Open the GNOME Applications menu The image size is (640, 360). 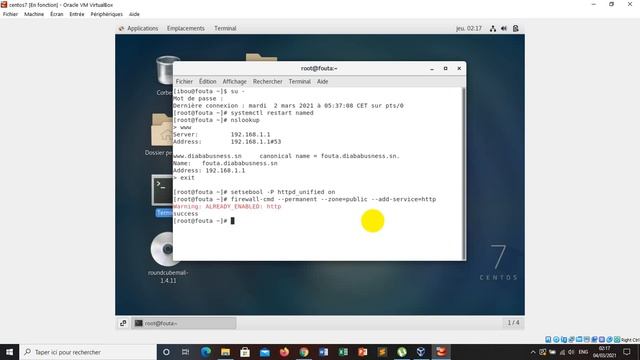(x=138, y=28)
